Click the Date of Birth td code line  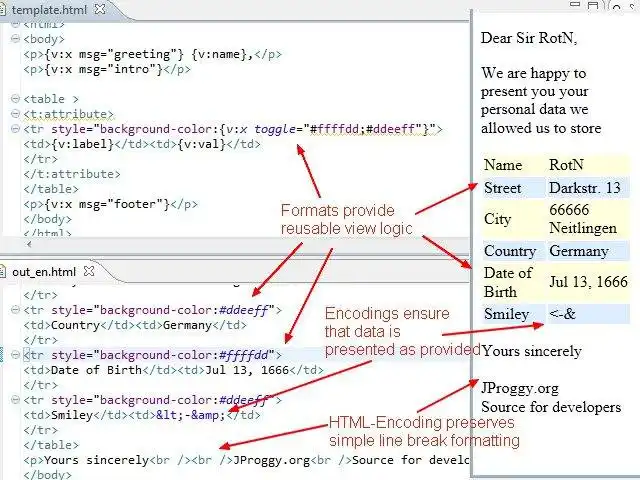click(x=173, y=370)
